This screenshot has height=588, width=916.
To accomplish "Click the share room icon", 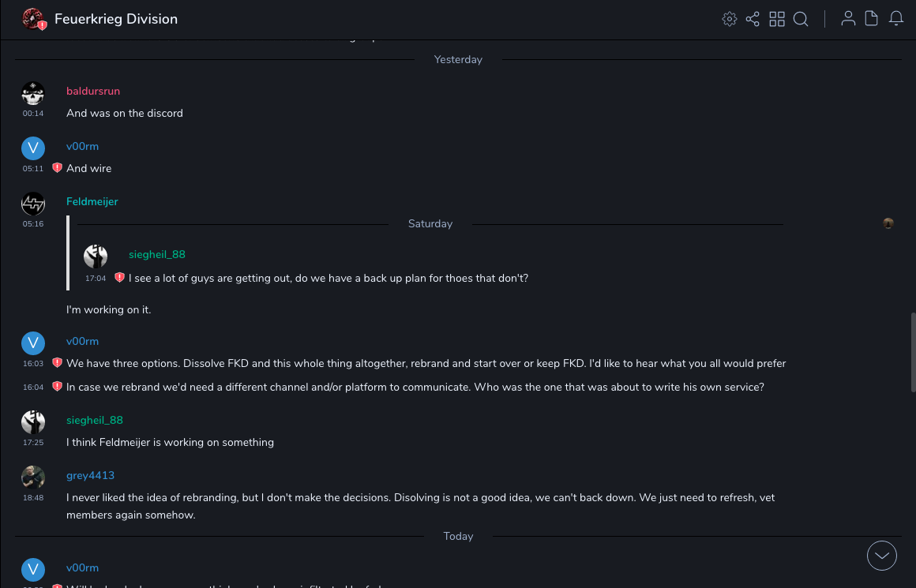I will click(x=753, y=19).
